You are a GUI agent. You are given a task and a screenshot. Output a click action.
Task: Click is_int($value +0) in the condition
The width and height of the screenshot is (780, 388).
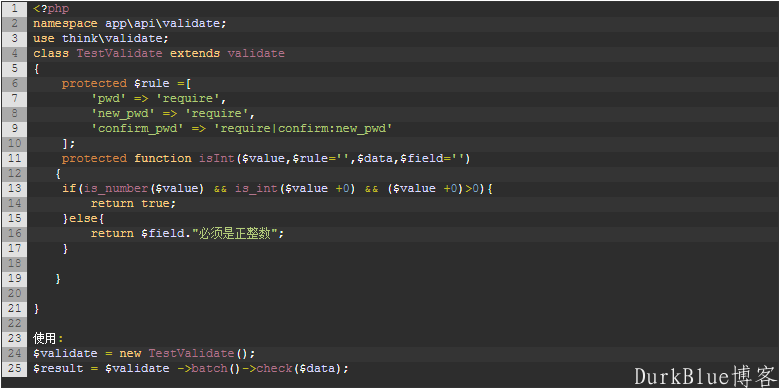[295, 189]
